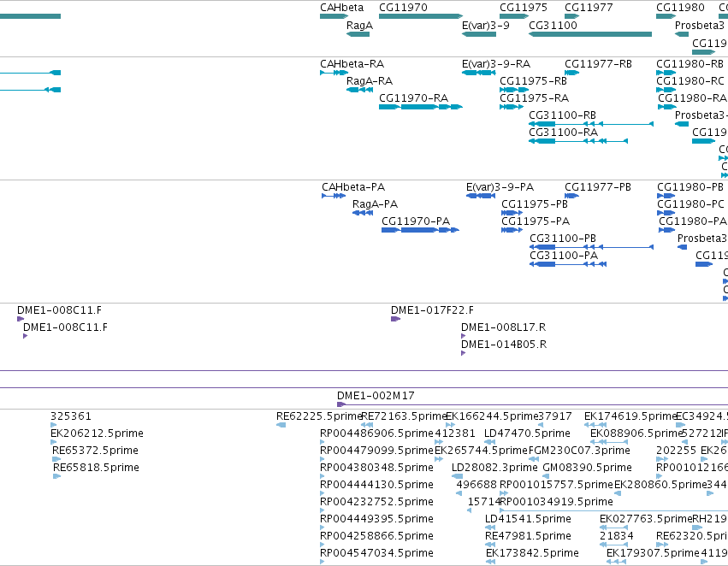728x566 pixels.
Task: Open the CG31100-PB protein label
Action: coord(563,239)
